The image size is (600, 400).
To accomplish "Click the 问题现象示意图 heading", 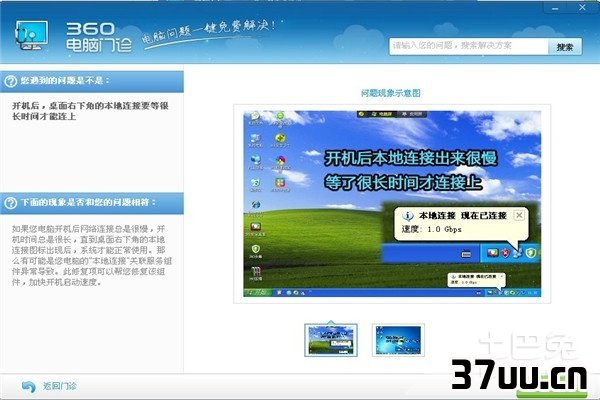I will (391, 93).
